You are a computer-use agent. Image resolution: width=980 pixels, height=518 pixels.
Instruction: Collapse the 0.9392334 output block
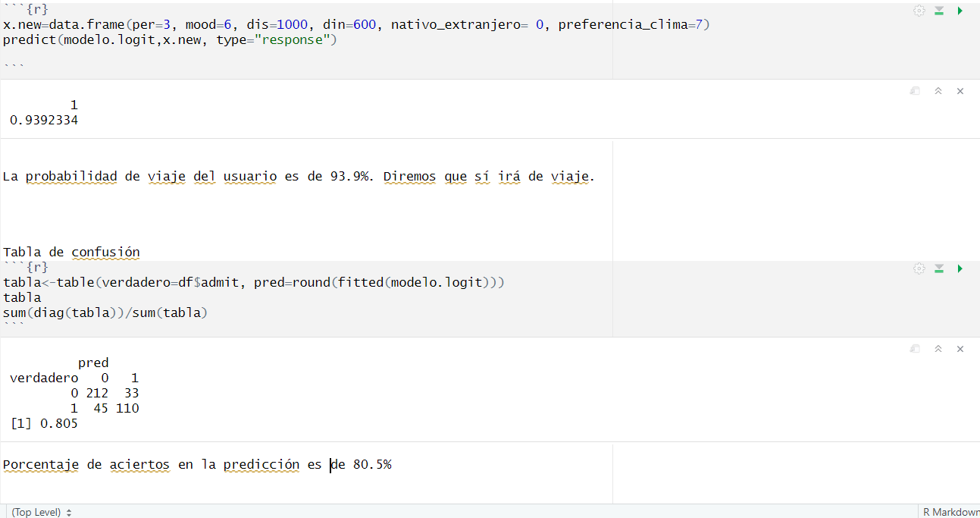click(938, 91)
